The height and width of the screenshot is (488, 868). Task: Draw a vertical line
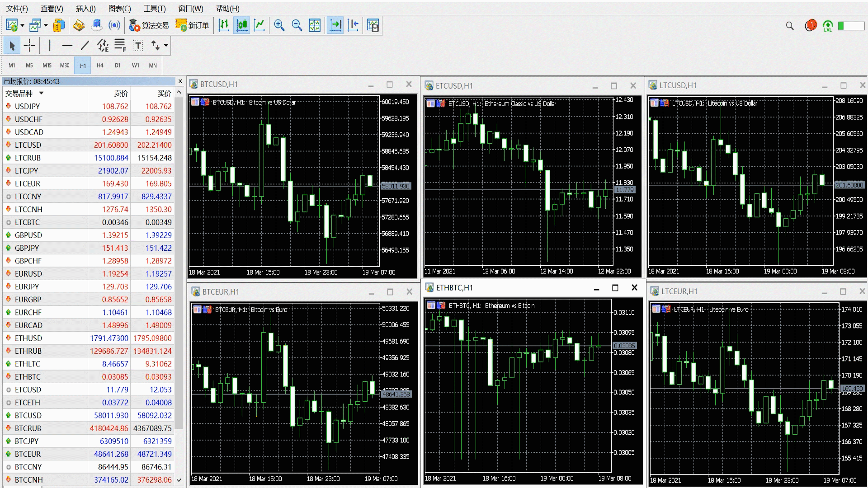50,45
